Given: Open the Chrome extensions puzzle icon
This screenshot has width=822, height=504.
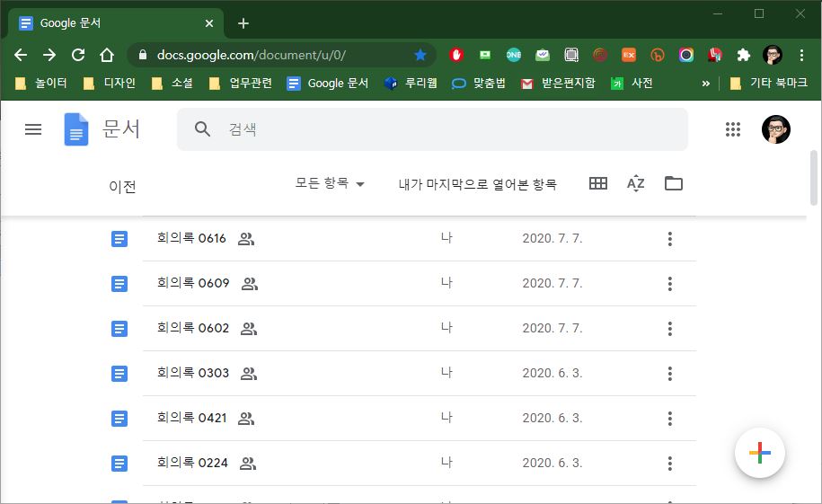Looking at the screenshot, I should [x=743, y=55].
